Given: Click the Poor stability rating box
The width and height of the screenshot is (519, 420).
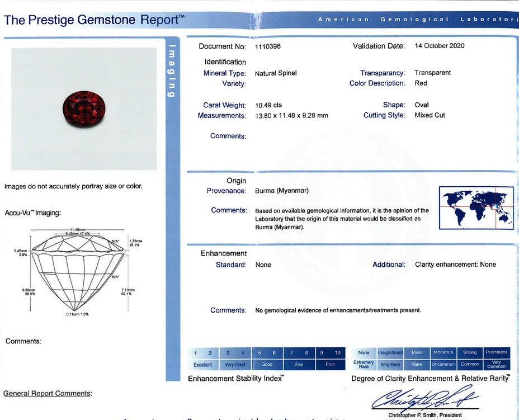Looking at the screenshot, I should (x=330, y=365).
